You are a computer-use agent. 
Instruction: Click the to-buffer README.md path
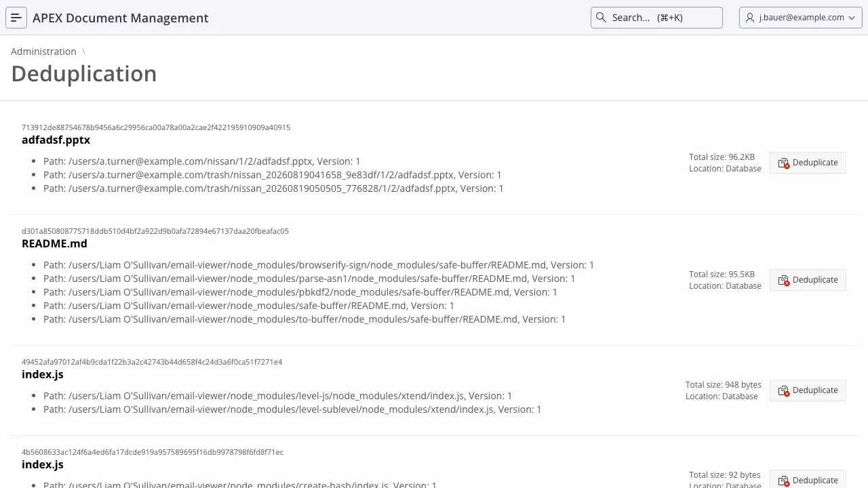click(x=304, y=319)
